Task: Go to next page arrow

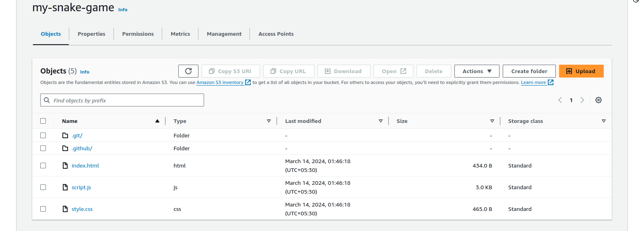Action: [x=582, y=100]
